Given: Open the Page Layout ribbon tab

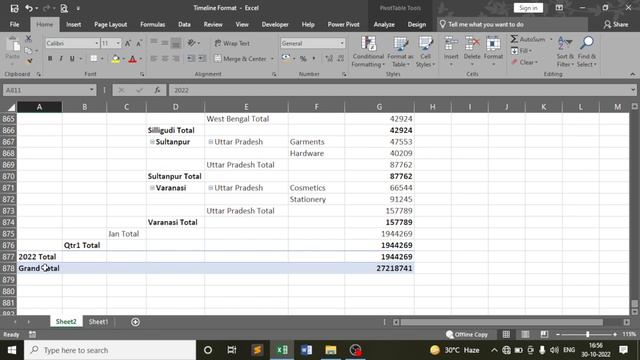Looking at the screenshot, I should pyautogui.click(x=110, y=24).
